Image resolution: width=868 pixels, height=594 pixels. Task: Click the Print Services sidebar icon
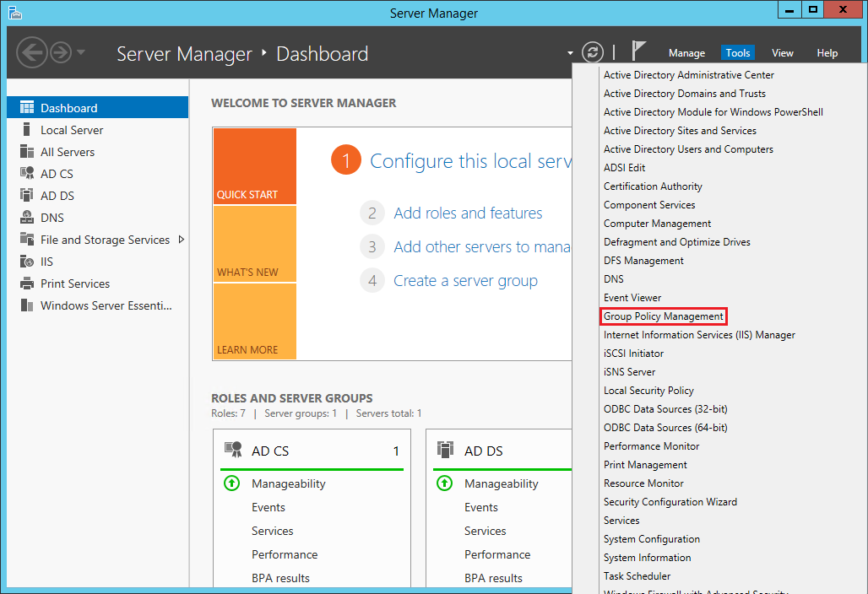26,283
